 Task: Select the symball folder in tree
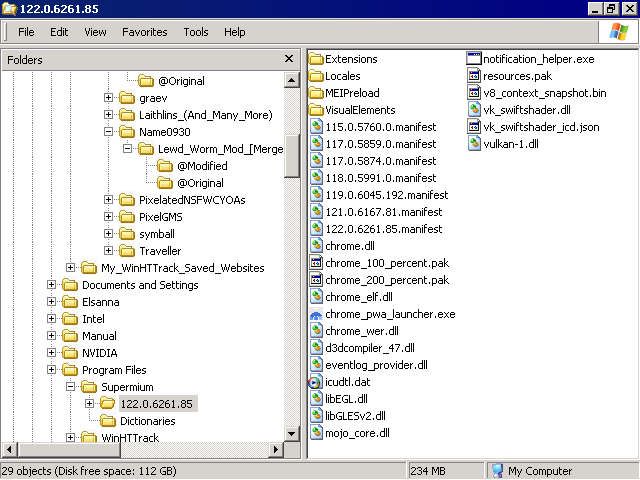coord(157,234)
